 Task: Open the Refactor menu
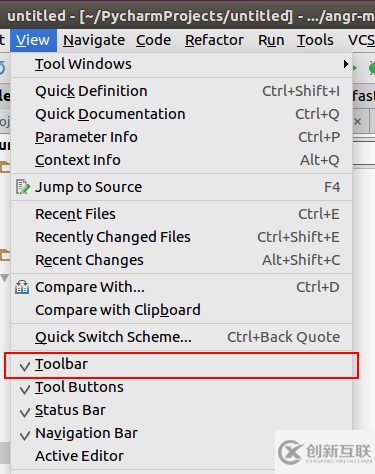tap(214, 40)
